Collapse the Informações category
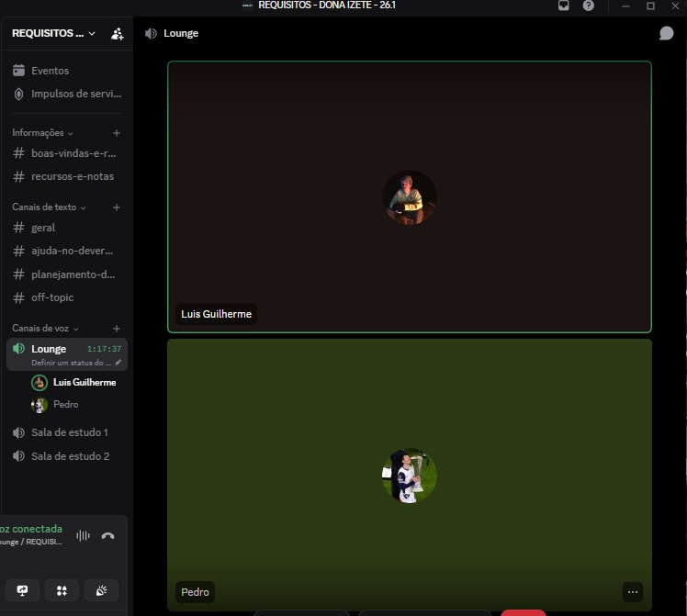The width and height of the screenshot is (687, 616). coord(42,133)
